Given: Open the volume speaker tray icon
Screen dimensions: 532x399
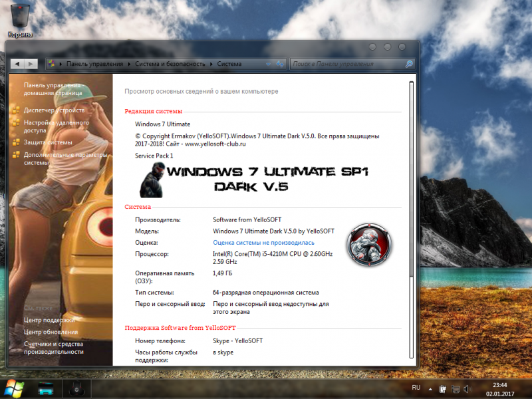Looking at the screenshot, I should coord(467,389).
